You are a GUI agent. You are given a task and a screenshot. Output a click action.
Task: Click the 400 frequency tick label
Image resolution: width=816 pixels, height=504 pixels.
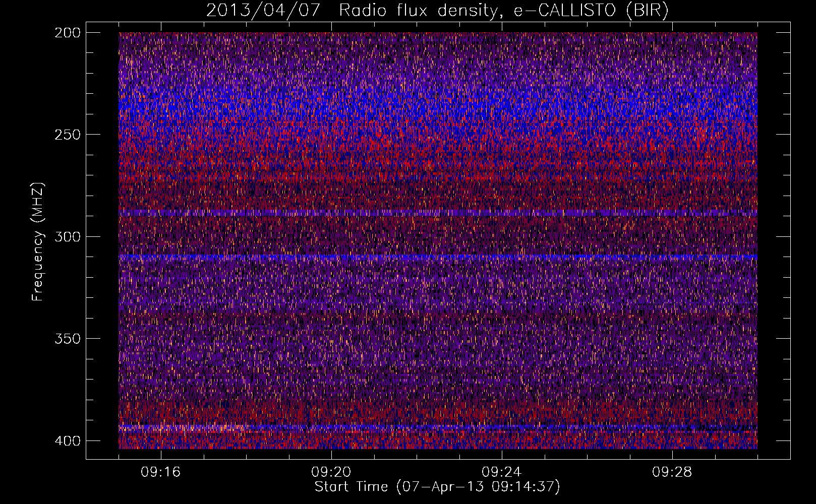[x=67, y=441]
